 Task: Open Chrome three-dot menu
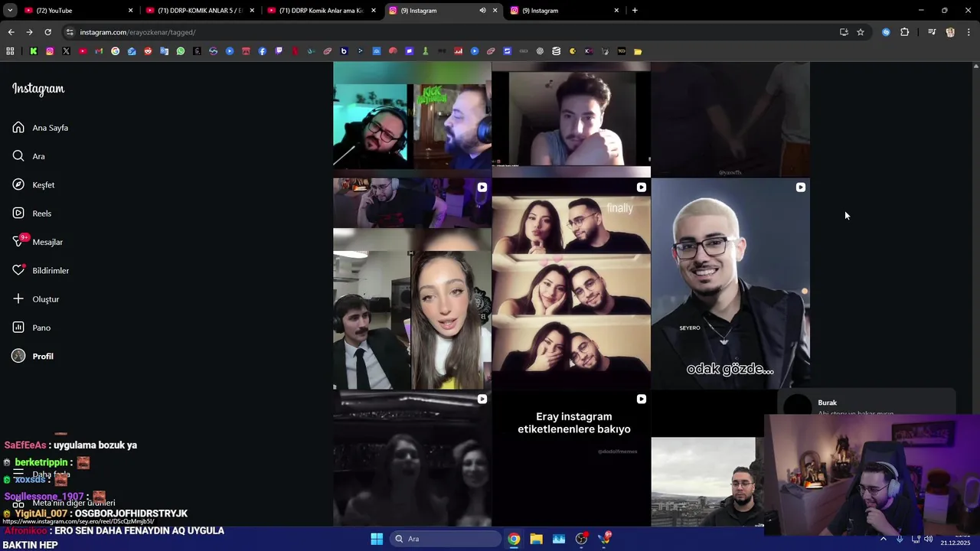tap(969, 32)
